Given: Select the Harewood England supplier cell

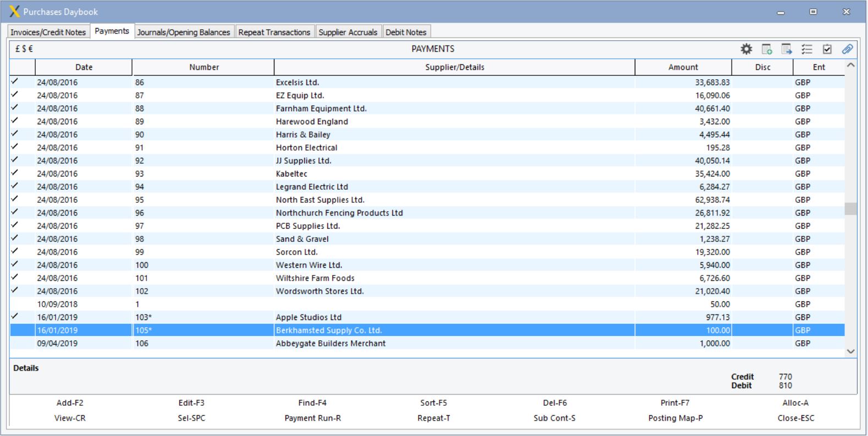Looking at the screenshot, I should coord(454,122).
